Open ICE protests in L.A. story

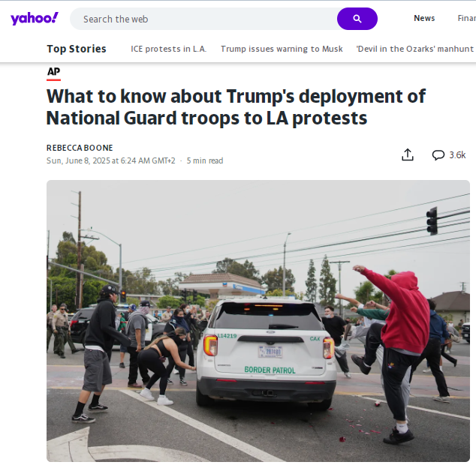(168, 49)
